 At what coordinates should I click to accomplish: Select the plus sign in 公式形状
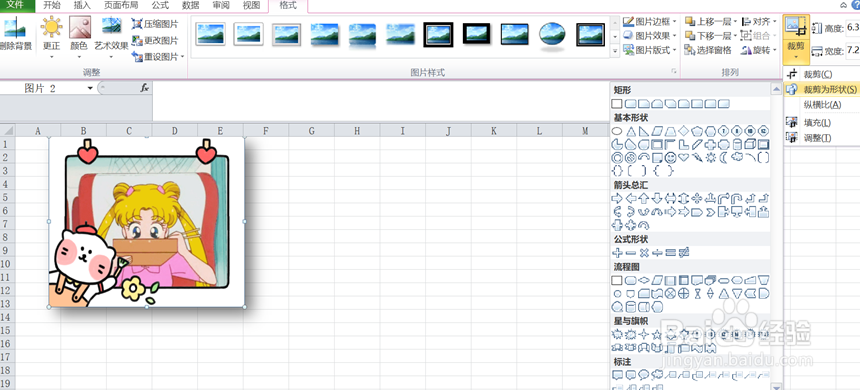click(x=618, y=253)
